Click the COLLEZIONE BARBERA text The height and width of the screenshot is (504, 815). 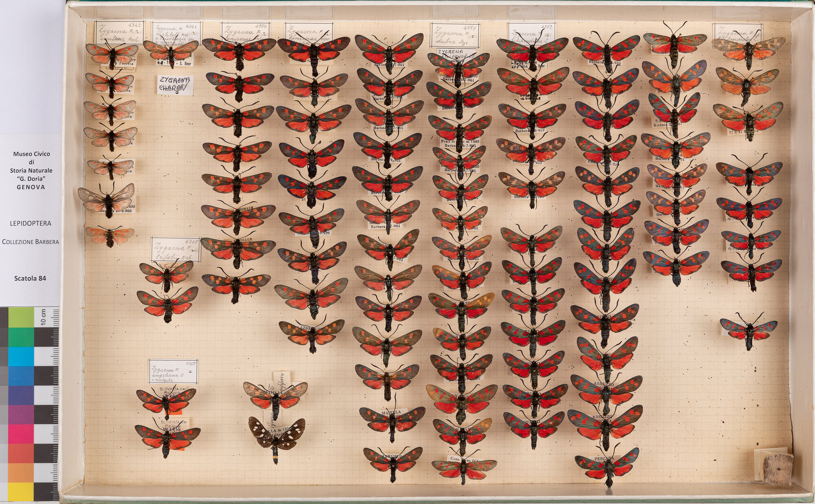coord(31,242)
